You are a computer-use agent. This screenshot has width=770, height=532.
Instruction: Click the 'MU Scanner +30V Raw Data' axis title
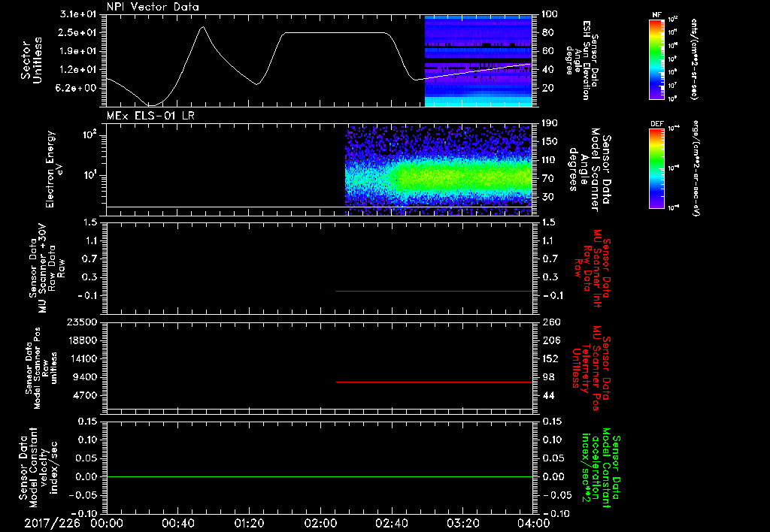(47, 268)
